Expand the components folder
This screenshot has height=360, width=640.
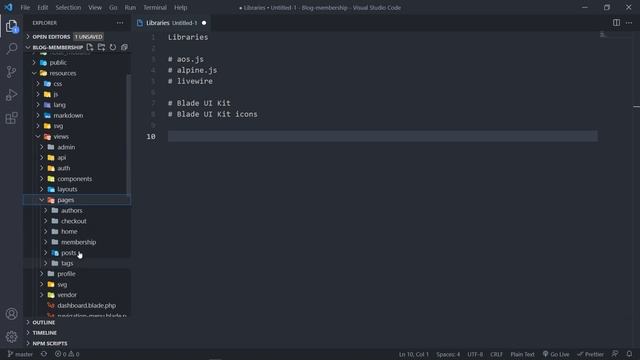tap(75, 179)
